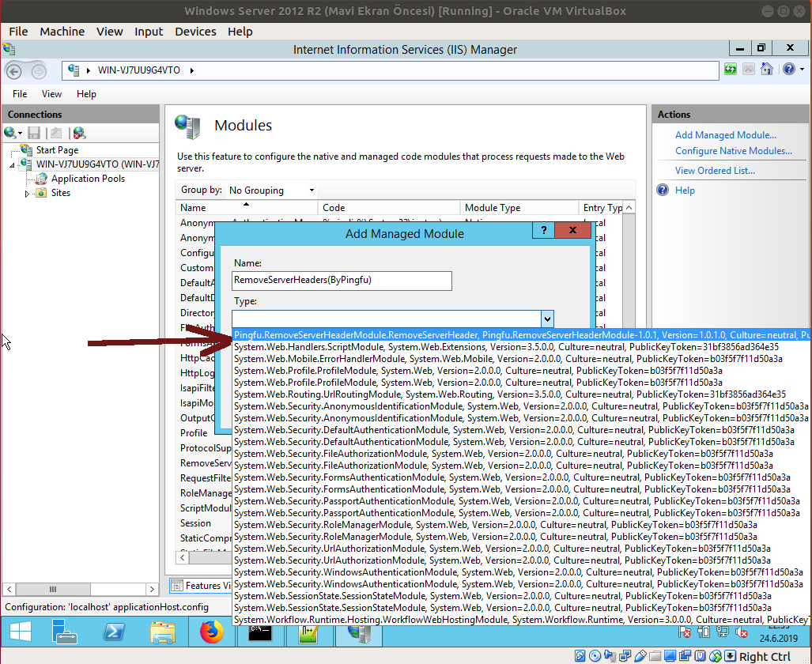Open the VirtualBox Input menu
This screenshot has height=664, width=812.
(x=149, y=32)
